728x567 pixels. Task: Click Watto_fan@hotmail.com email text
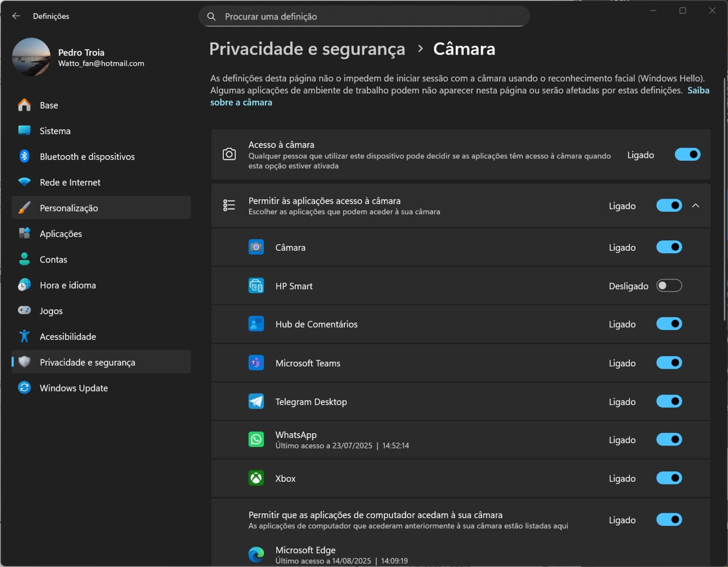(101, 64)
